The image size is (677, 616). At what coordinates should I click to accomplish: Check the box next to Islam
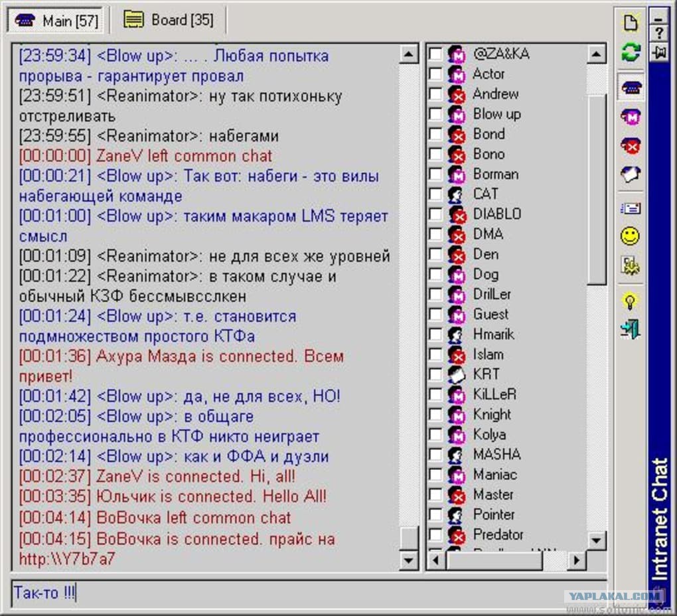(x=435, y=354)
